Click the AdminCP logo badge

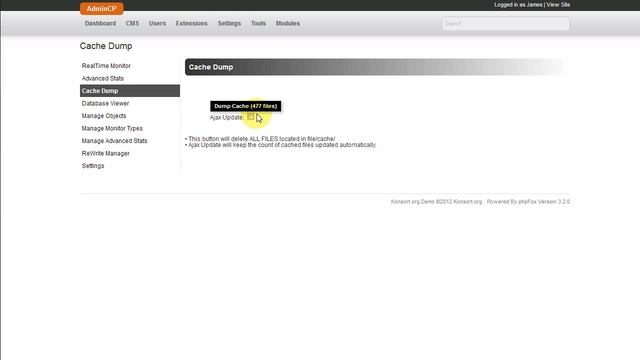pos(102,8)
